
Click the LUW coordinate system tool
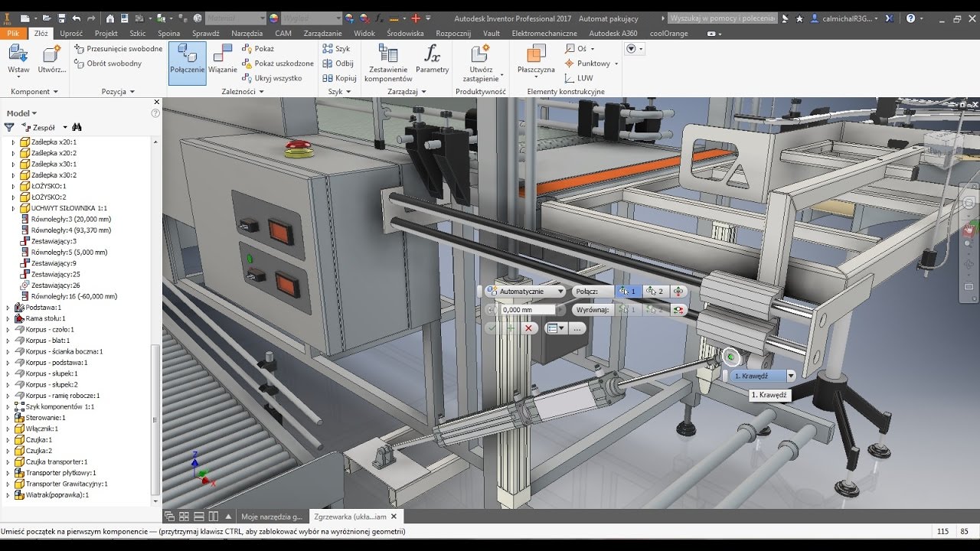pyautogui.click(x=579, y=78)
